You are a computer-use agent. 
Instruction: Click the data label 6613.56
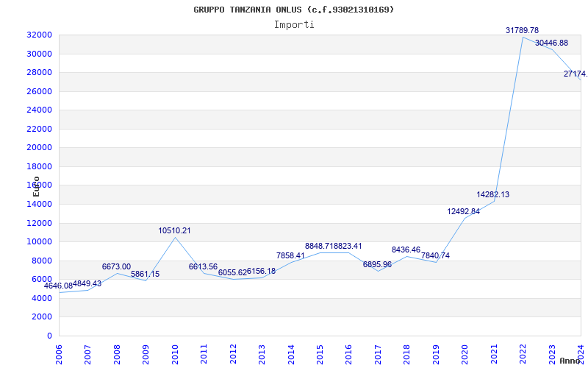click(x=204, y=266)
